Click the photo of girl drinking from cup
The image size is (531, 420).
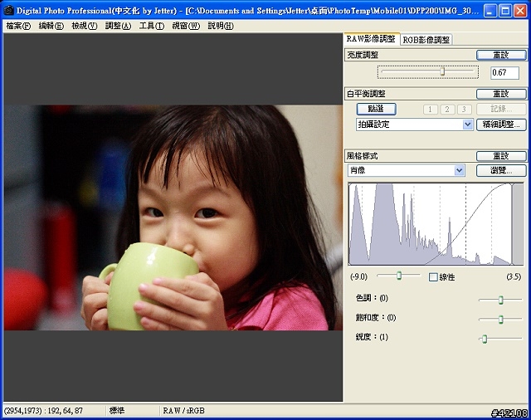173,217
